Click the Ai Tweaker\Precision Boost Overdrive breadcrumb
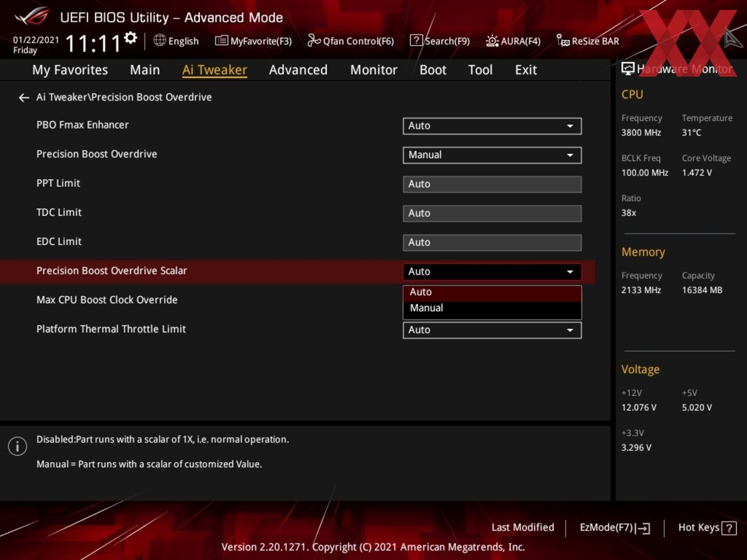 [x=124, y=97]
